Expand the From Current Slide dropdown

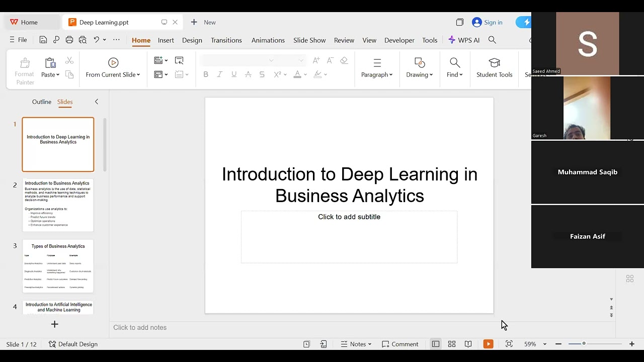[138, 75]
